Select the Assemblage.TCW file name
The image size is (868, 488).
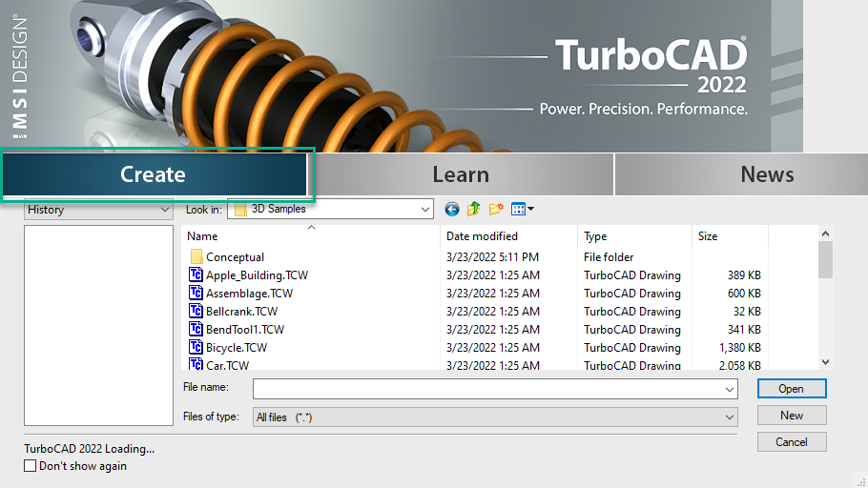[x=249, y=294]
